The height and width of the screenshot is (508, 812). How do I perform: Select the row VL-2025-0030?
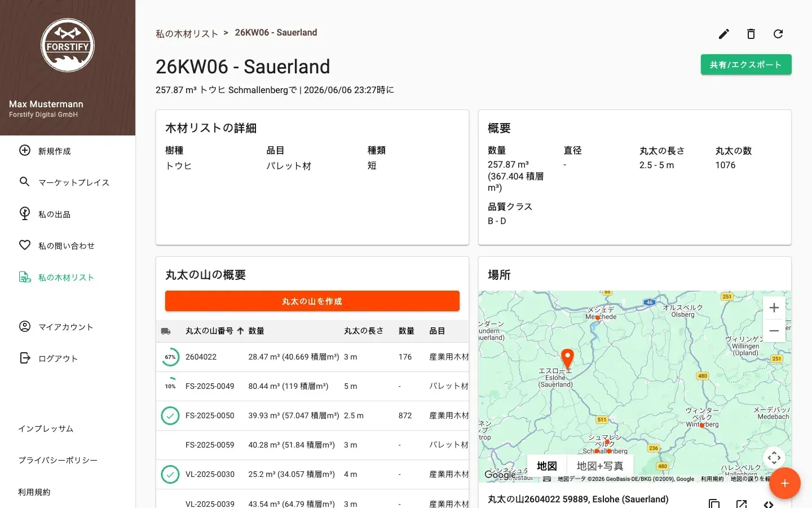312,474
